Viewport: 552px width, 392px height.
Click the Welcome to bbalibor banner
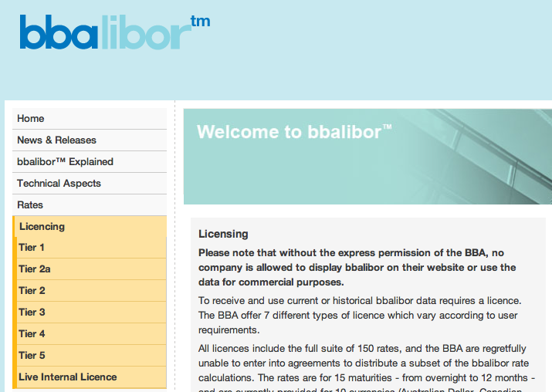(367, 157)
